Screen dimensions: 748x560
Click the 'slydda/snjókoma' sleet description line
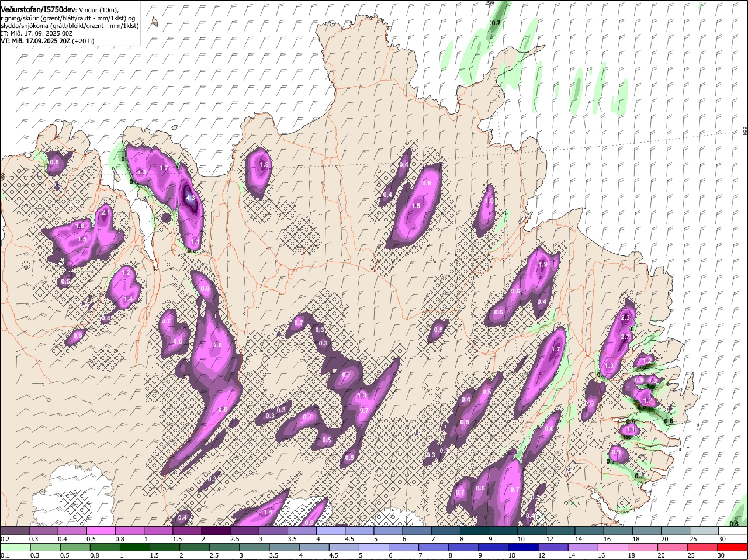70,26
